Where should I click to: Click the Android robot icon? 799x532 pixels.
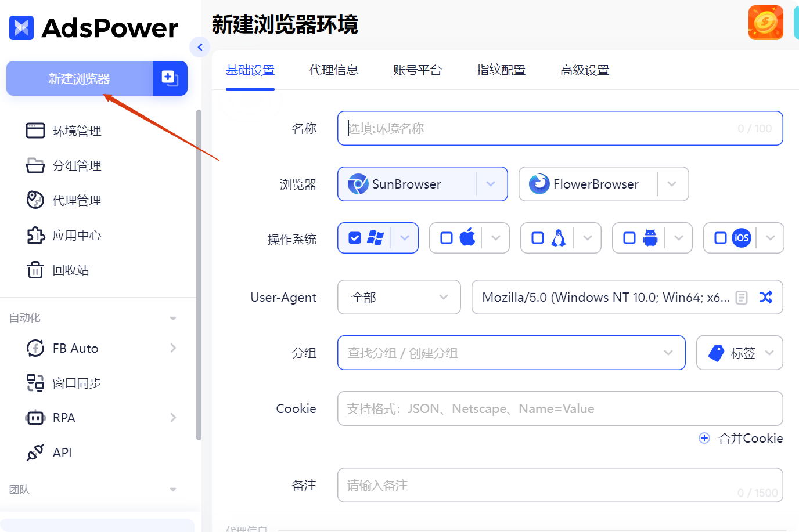[x=650, y=238]
